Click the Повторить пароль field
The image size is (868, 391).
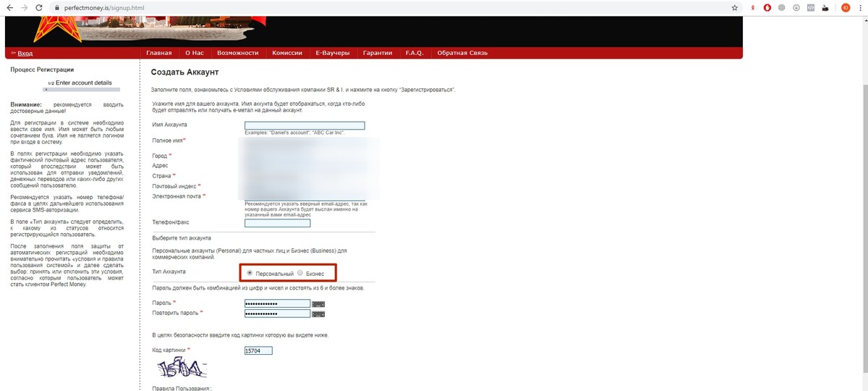click(278, 314)
